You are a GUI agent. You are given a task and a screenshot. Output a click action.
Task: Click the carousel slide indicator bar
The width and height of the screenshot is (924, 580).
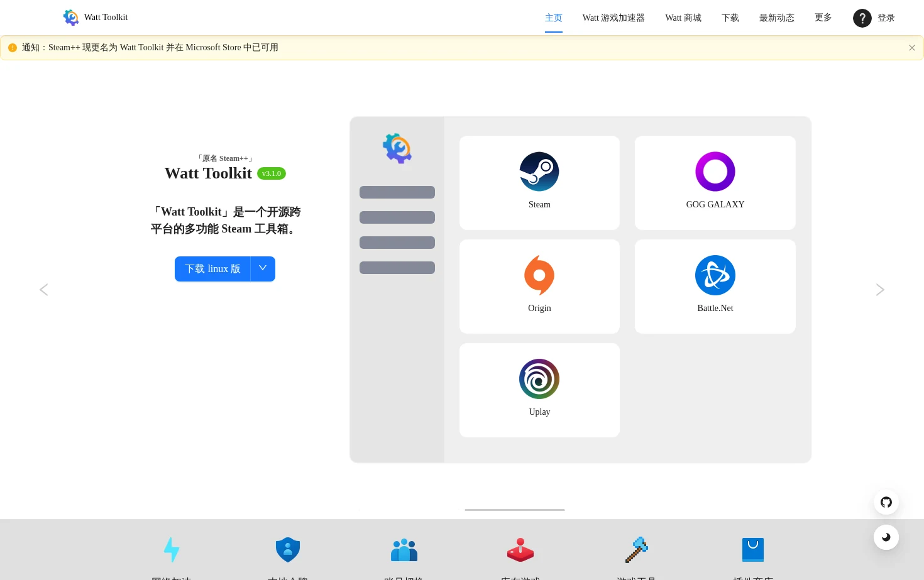click(515, 510)
